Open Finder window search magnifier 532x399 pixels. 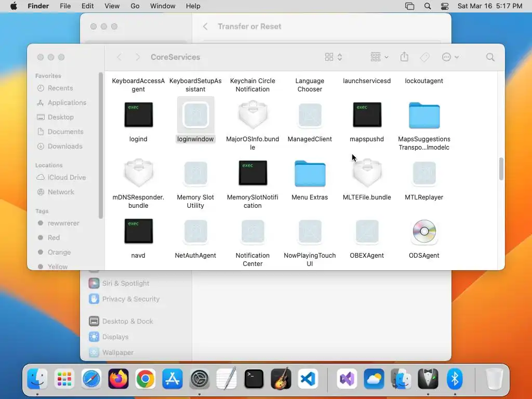click(490, 57)
